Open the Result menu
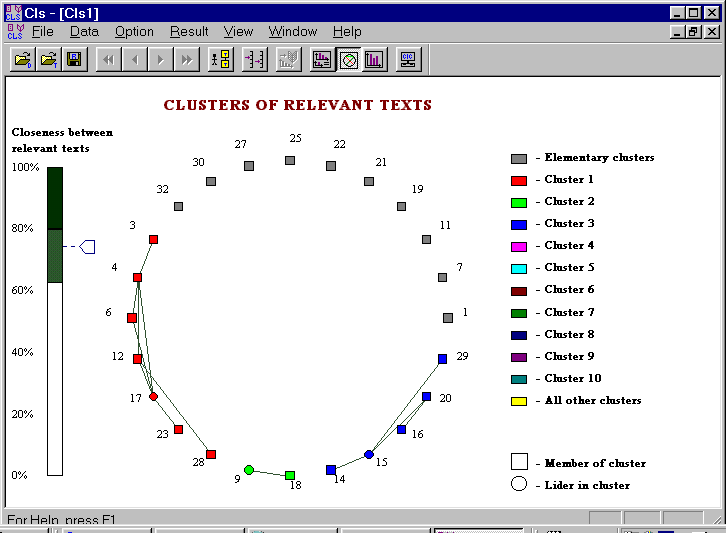The image size is (726, 533). pos(189,31)
